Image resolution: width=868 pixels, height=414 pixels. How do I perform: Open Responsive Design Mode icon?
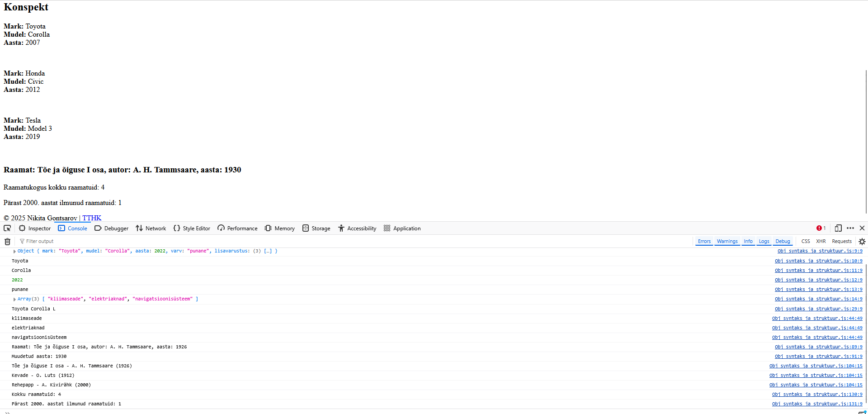(838, 228)
